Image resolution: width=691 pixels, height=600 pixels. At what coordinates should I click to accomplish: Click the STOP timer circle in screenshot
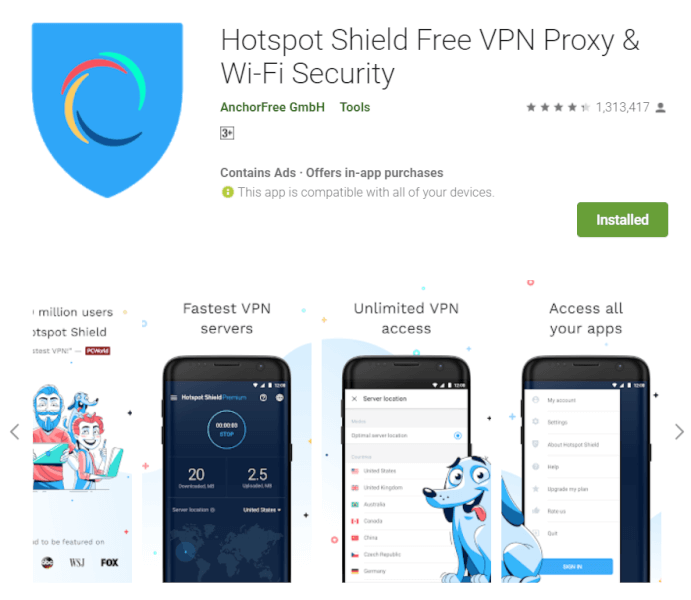click(x=227, y=430)
